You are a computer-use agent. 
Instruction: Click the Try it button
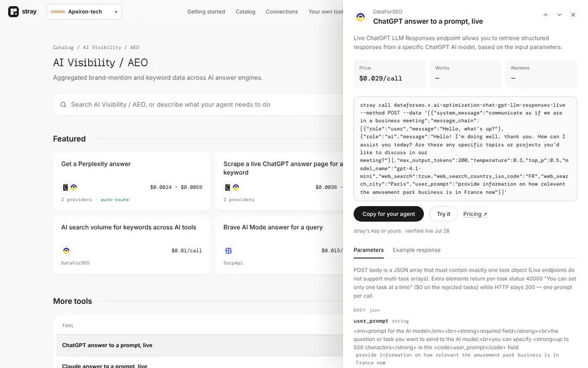click(x=443, y=213)
